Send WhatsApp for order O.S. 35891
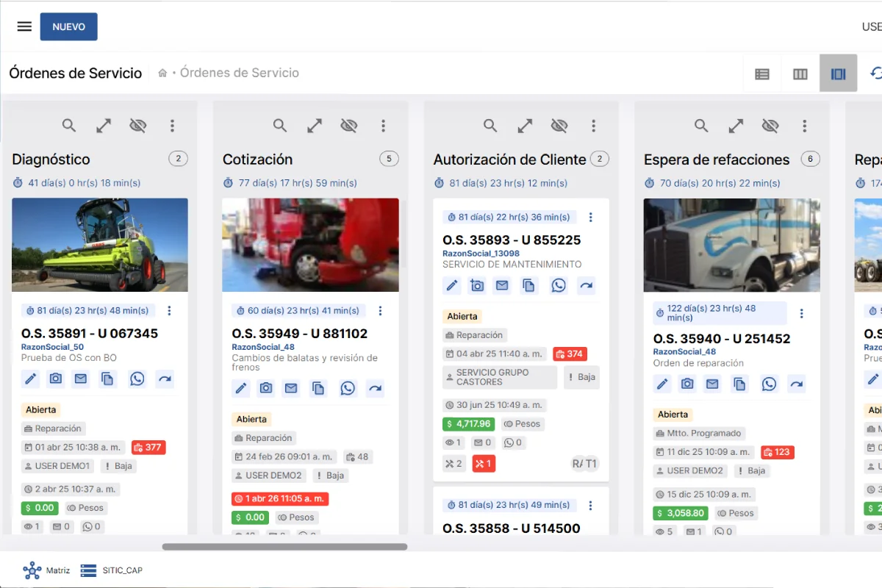Viewport: 882px width, 588px height. (x=137, y=379)
